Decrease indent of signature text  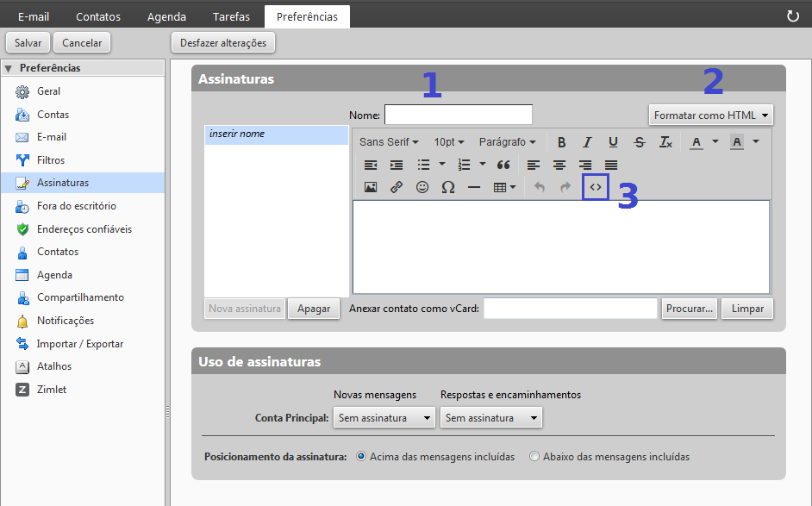pos(371,165)
